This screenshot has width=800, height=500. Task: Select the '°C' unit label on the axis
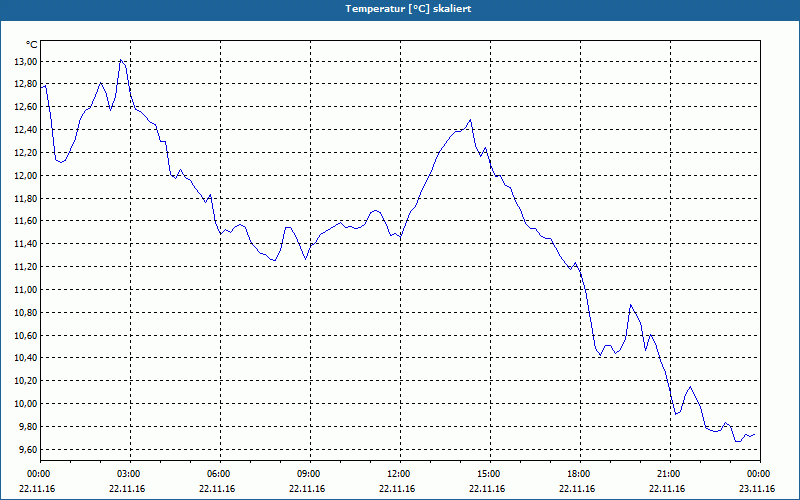[x=31, y=45]
